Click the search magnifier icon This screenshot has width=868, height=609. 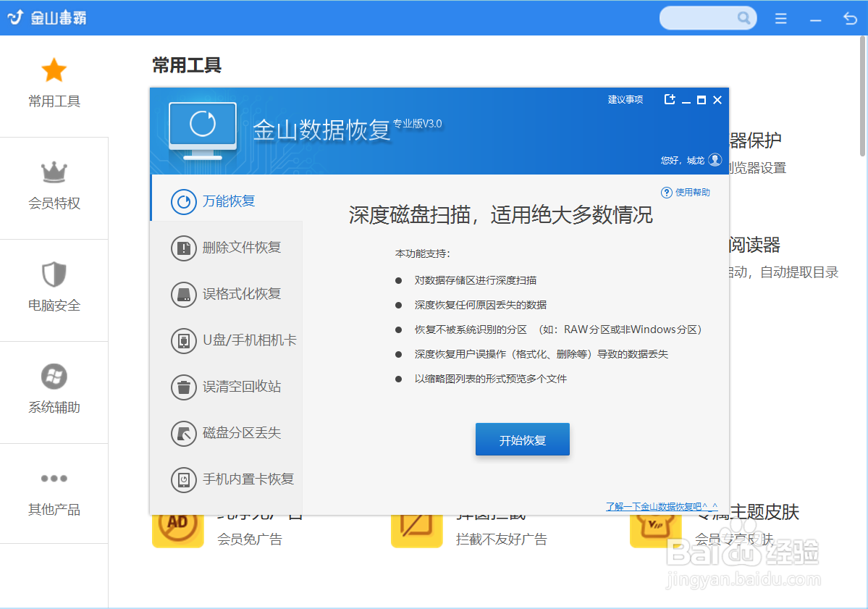coord(746,17)
